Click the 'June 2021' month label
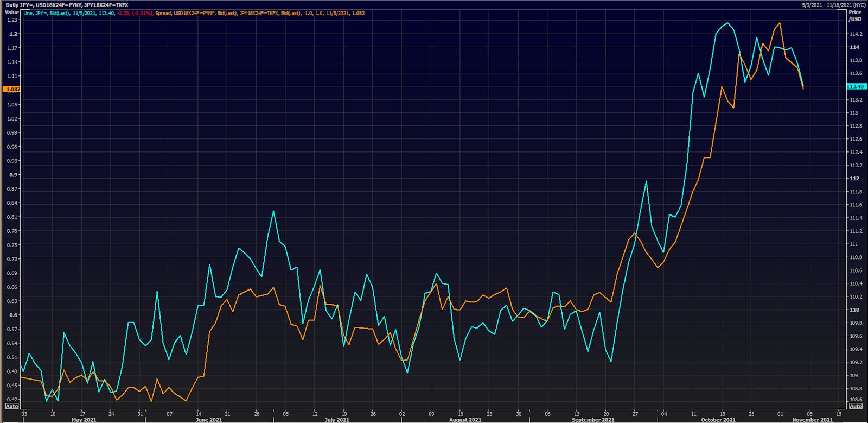The width and height of the screenshot is (868, 423). (209, 420)
